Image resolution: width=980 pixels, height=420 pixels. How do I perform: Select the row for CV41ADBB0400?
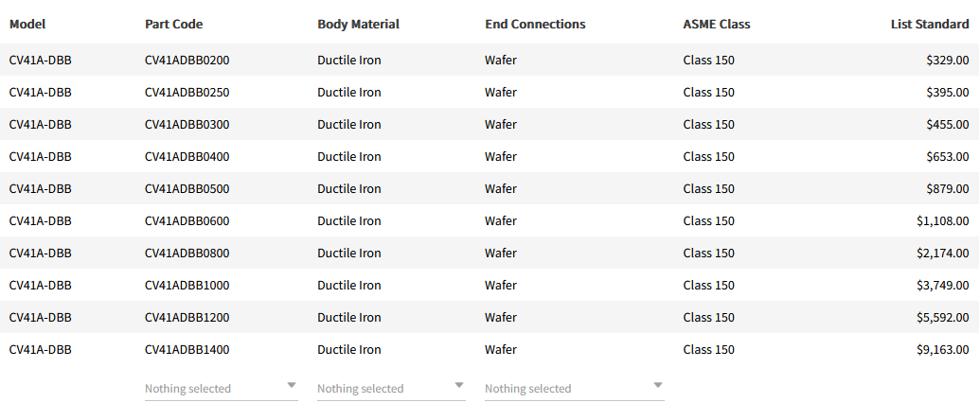click(x=187, y=157)
